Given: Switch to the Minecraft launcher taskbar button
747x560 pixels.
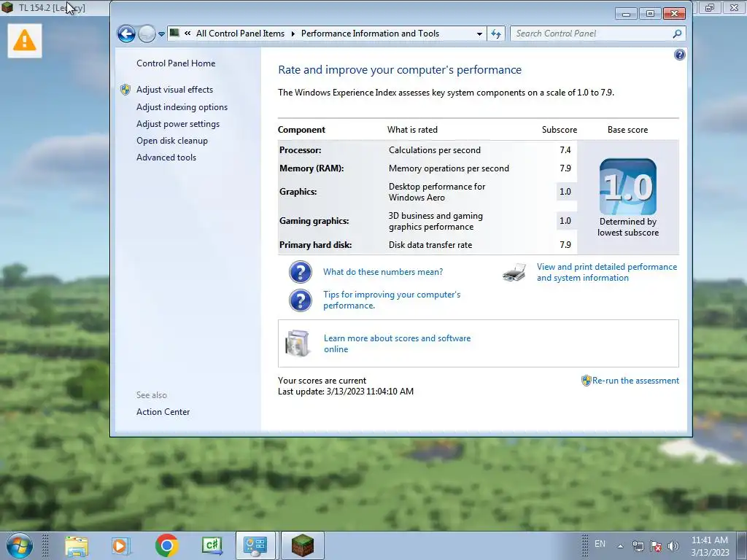Looking at the screenshot, I should click(303, 545).
